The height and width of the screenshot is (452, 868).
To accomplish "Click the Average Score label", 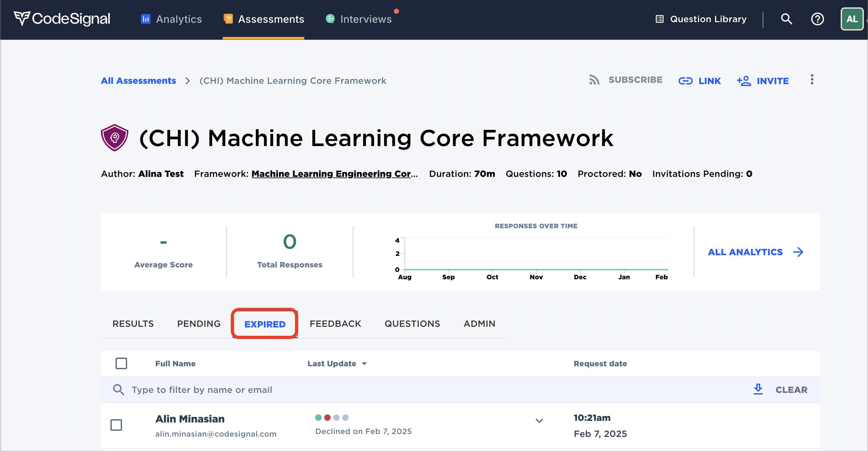I will 163,265.
